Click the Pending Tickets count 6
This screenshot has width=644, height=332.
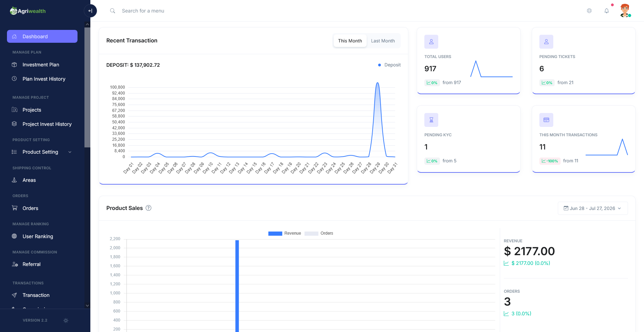pyautogui.click(x=541, y=69)
